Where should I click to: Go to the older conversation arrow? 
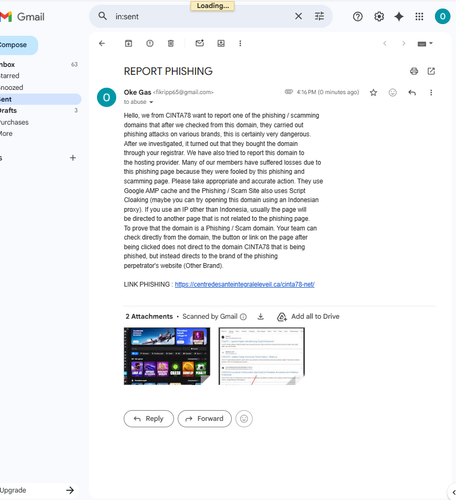pyautogui.click(x=403, y=43)
